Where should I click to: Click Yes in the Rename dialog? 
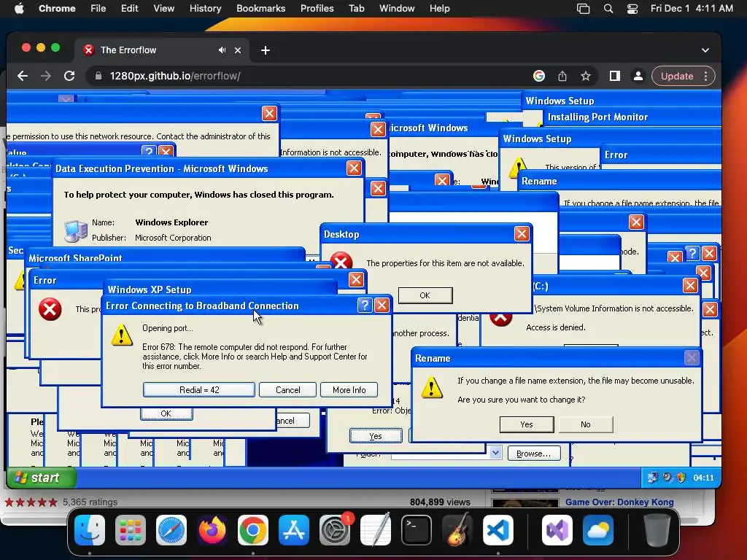(527, 424)
